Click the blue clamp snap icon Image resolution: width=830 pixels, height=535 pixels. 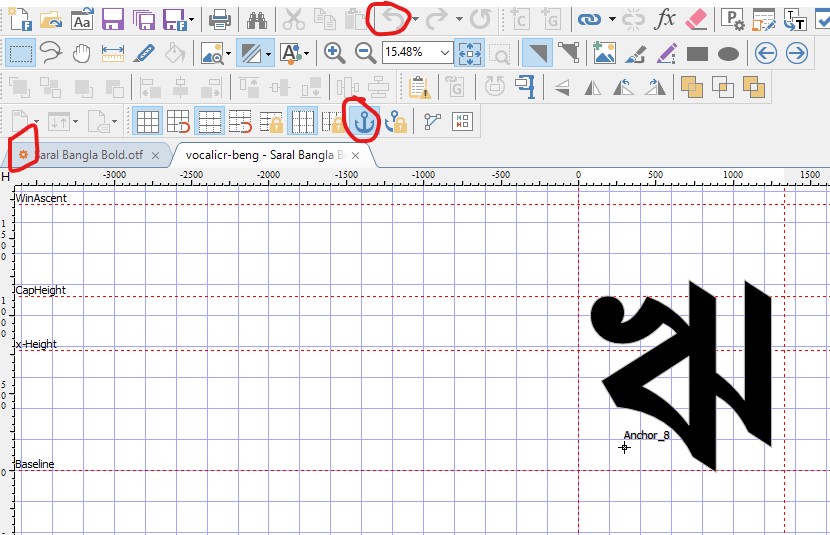[x=526, y=87]
